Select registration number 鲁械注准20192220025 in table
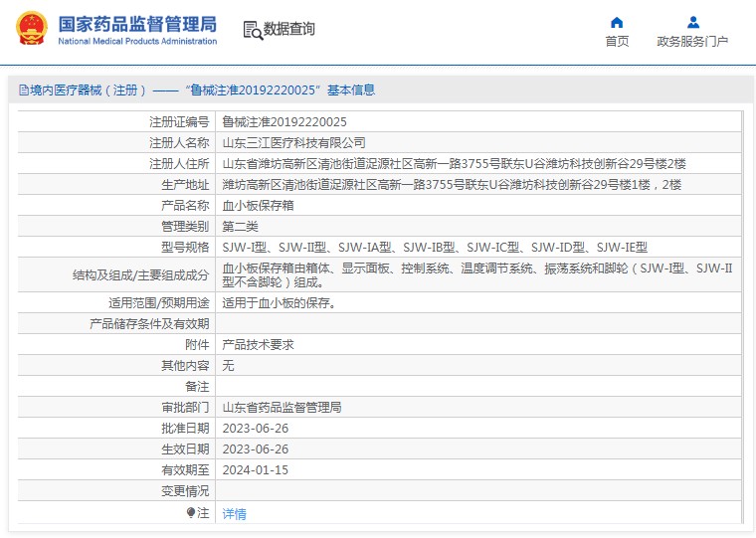This screenshot has height=538, width=756. 284,122
